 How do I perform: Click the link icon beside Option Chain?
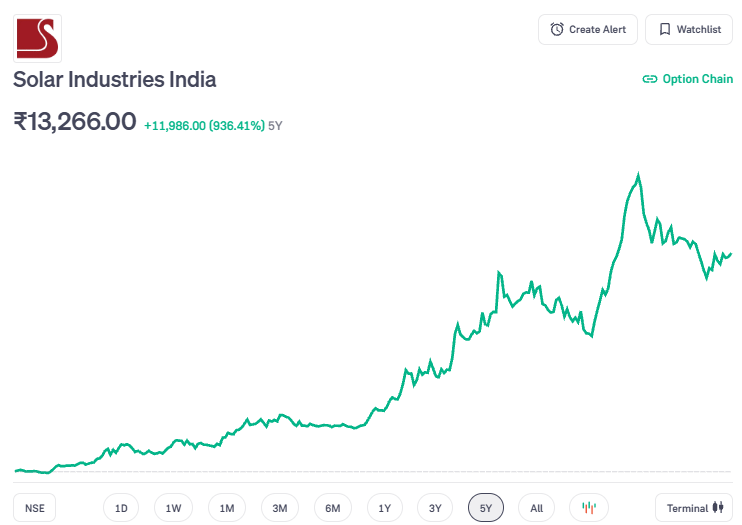[x=650, y=79]
